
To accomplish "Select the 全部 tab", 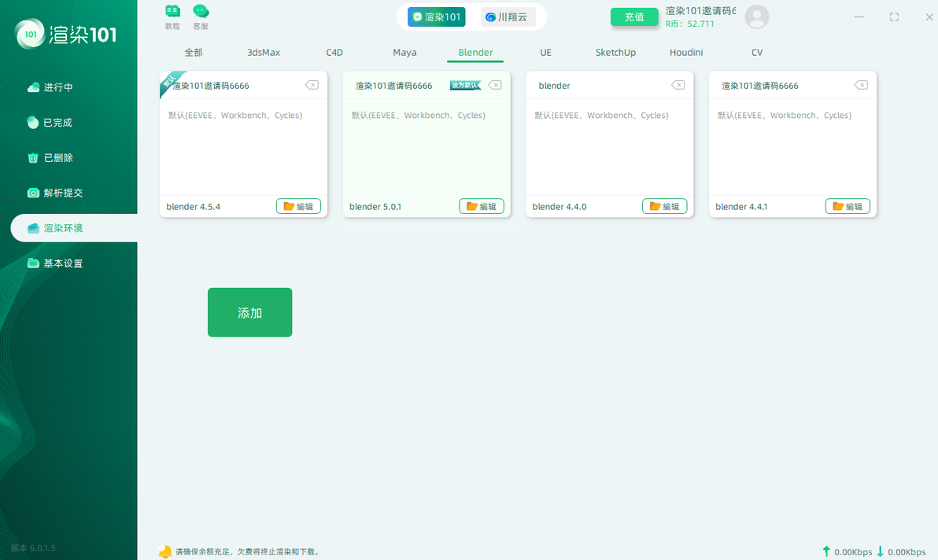I will pyautogui.click(x=194, y=53).
